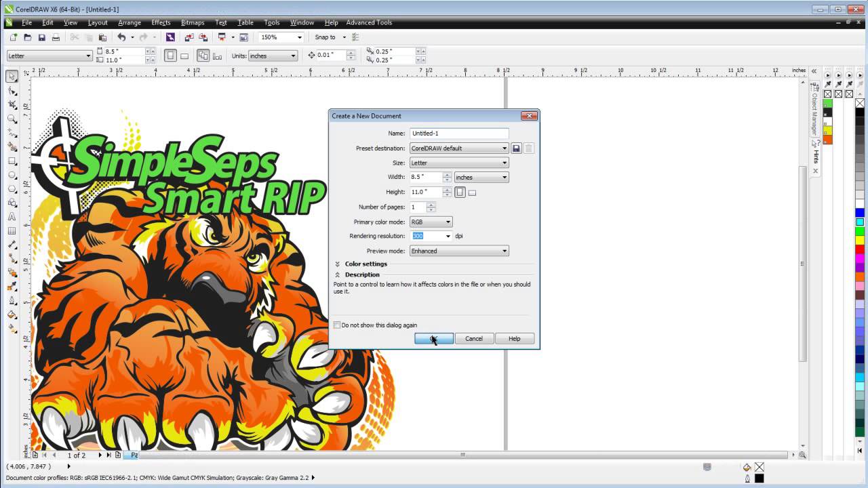The height and width of the screenshot is (488, 868).
Task: Open the inches units dropdown in the dialog
Action: (481, 178)
